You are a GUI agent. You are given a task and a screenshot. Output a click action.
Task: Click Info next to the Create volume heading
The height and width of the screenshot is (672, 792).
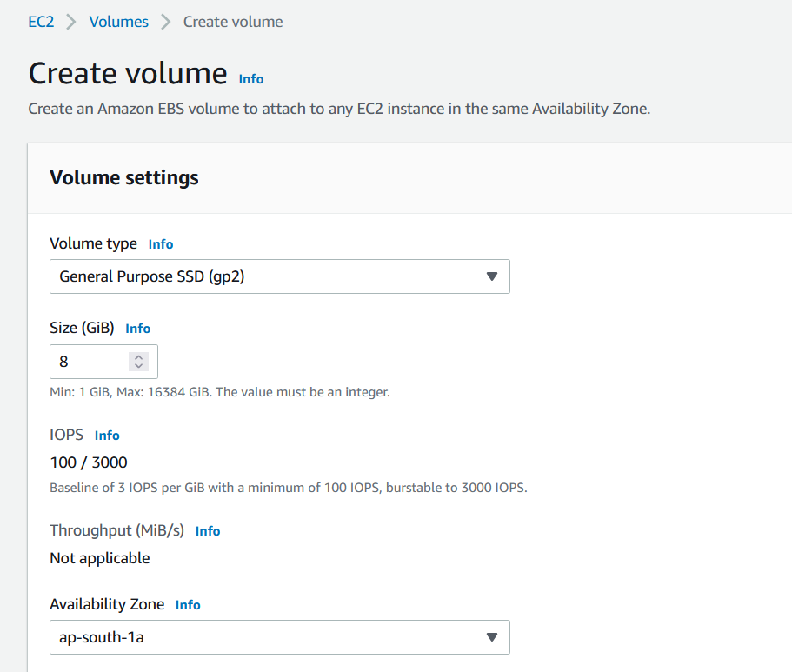pyautogui.click(x=250, y=78)
